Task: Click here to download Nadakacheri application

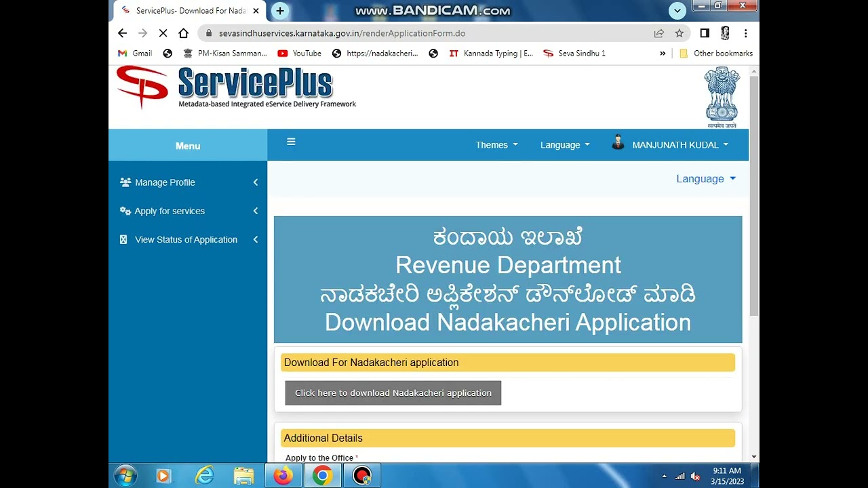Action: (x=393, y=393)
